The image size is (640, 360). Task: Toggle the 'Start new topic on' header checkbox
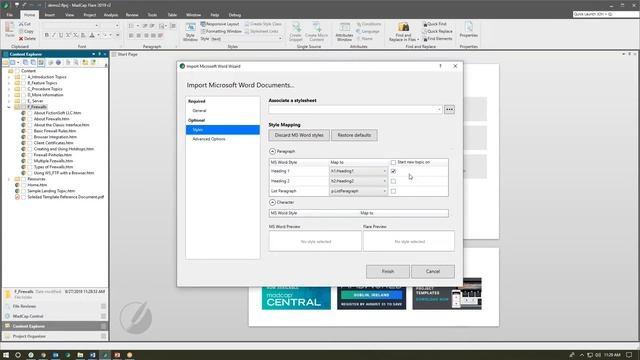(x=393, y=162)
